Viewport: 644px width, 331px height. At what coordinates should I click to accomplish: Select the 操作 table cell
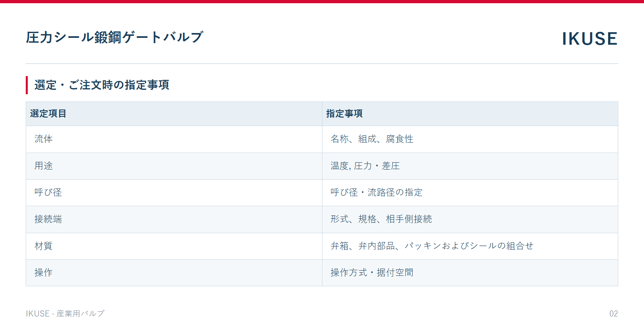click(174, 273)
